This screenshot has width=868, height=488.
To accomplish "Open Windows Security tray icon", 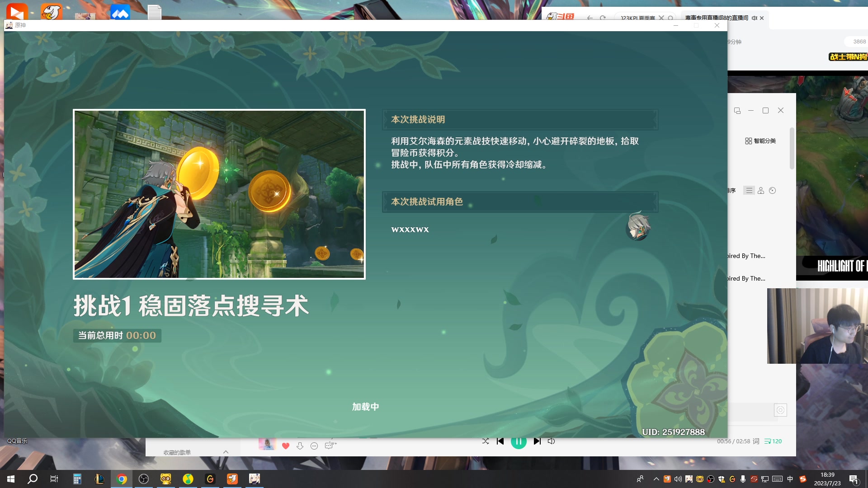I will click(x=722, y=479).
